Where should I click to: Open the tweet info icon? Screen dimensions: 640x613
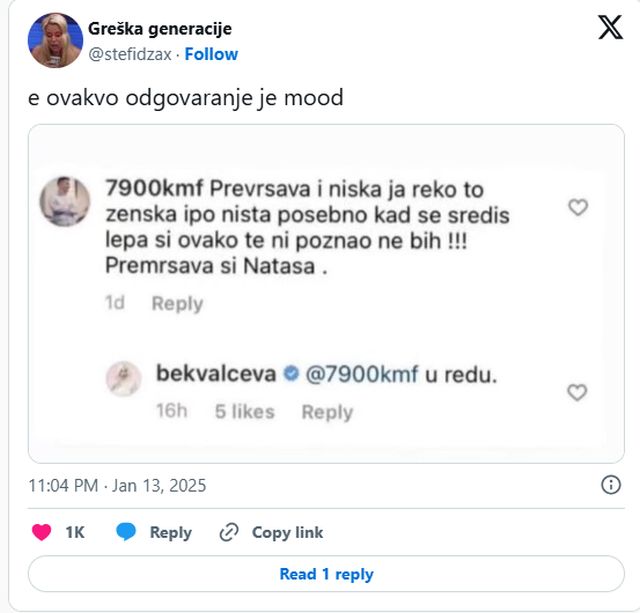[610, 485]
